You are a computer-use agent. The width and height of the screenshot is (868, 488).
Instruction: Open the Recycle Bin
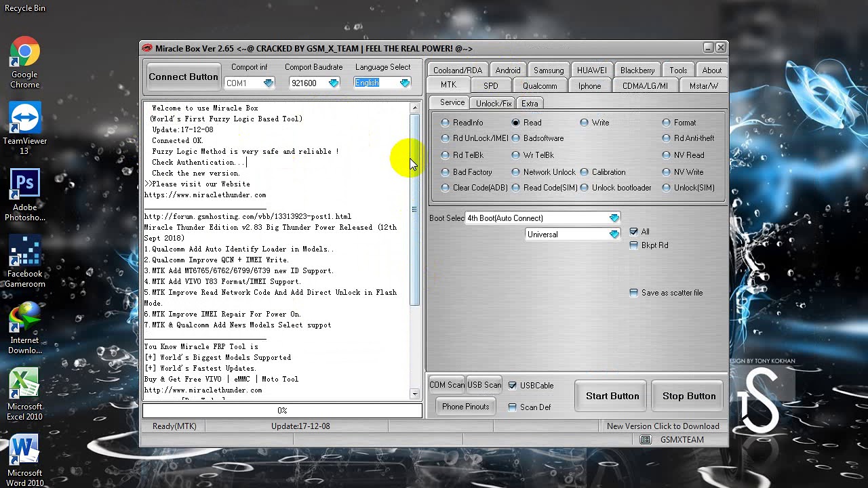[24, 7]
